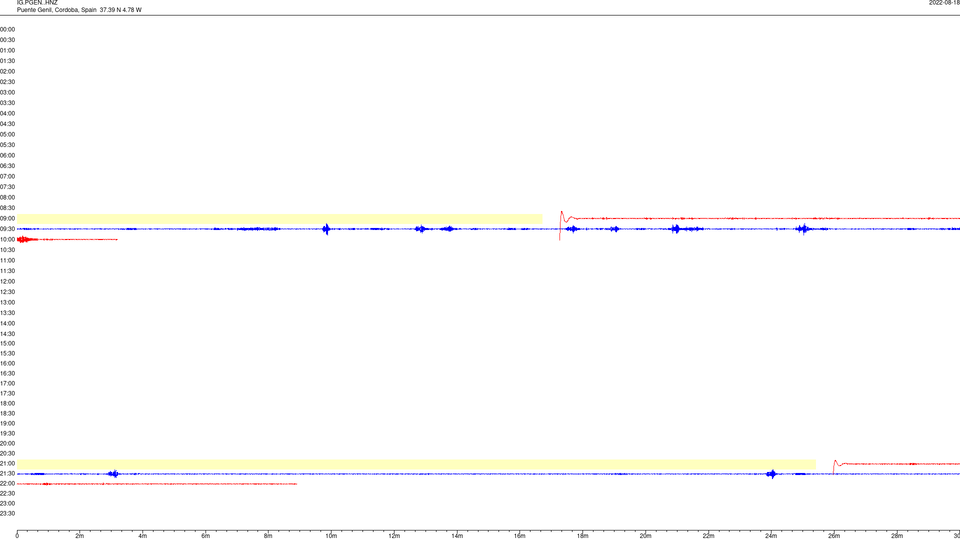
Task: Click the 09:00 time row label
Action: 7,219
